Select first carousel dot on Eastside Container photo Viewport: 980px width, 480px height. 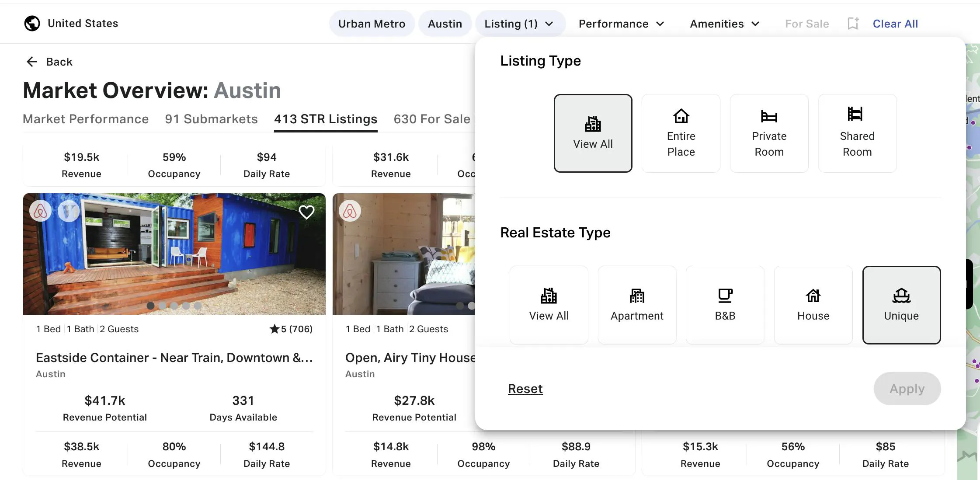click(150, 306)
